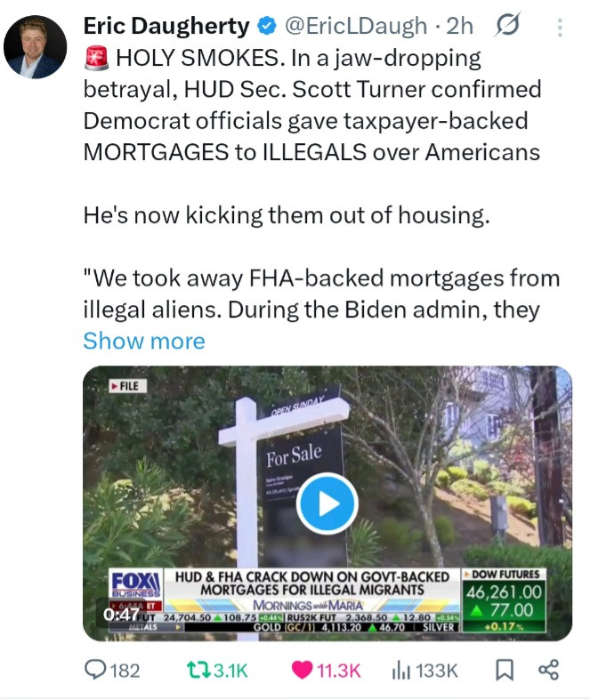Click the tweet text about FHA-backed mortgages
Image resolution: width=590 pixels, height=700 pixels.
tap(321, 294)
